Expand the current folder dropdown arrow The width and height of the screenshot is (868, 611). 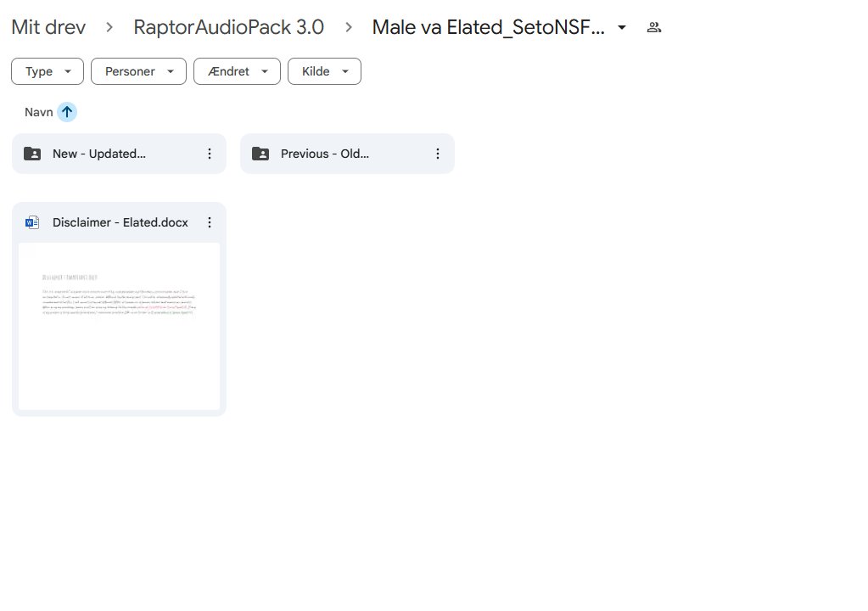click(622, 27)
